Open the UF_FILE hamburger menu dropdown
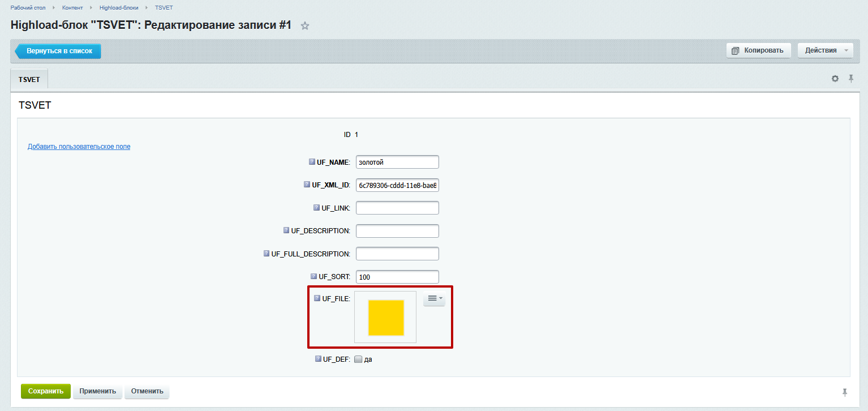 point(434,298)
